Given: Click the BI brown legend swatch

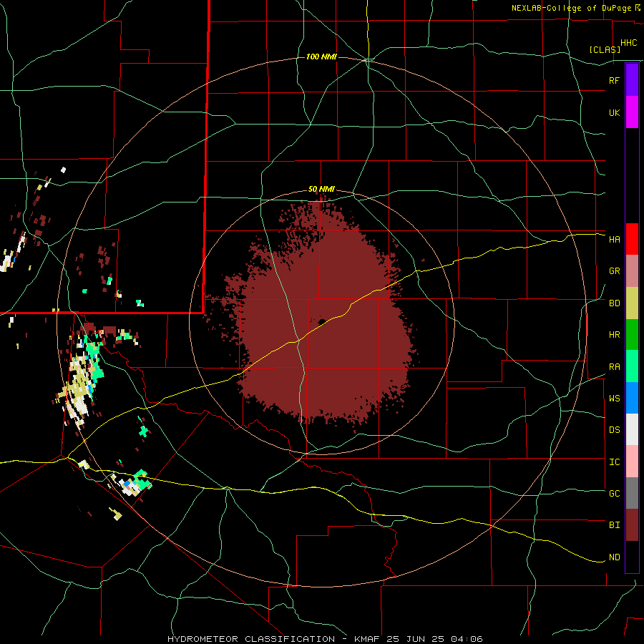Looking at the screenshot, I should pyautogui.click(x=632, y=525).
